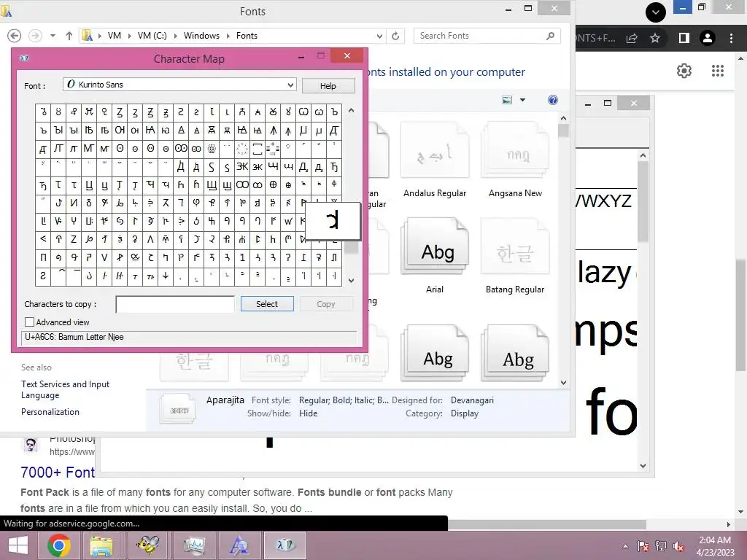Open recent locations dropdown in Fonts window
The width and height of the screenshot is (747, 560).
tap(53, 36)
